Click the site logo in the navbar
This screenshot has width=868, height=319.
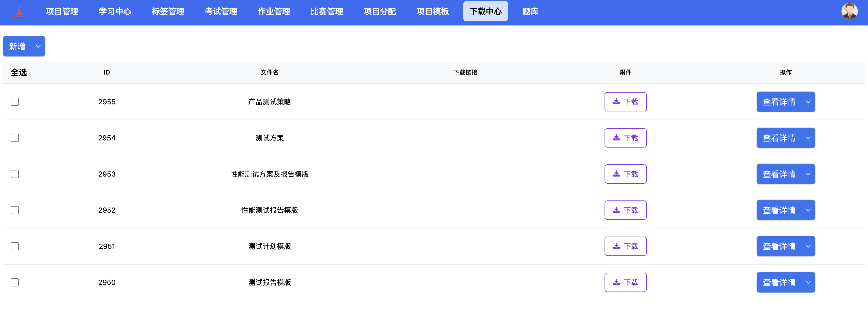19,11
